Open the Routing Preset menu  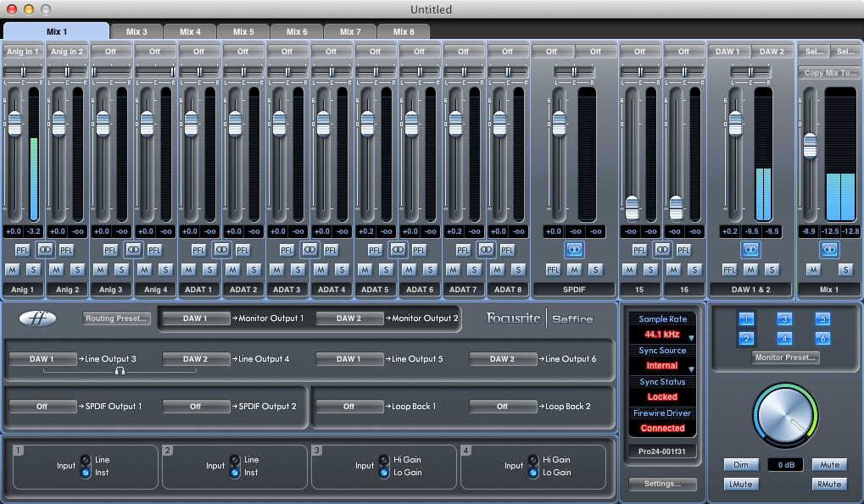(x=115, y=318)
